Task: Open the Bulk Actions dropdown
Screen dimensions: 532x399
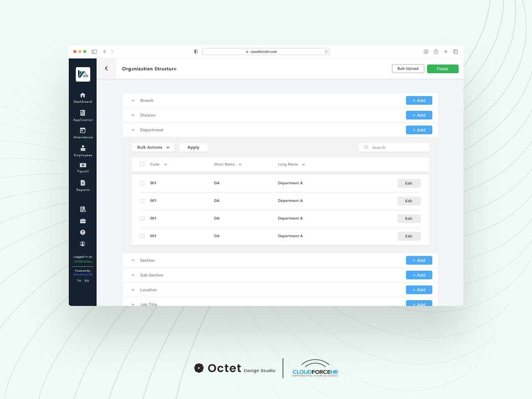Action: pyautogui.click(x=153, y=147)
